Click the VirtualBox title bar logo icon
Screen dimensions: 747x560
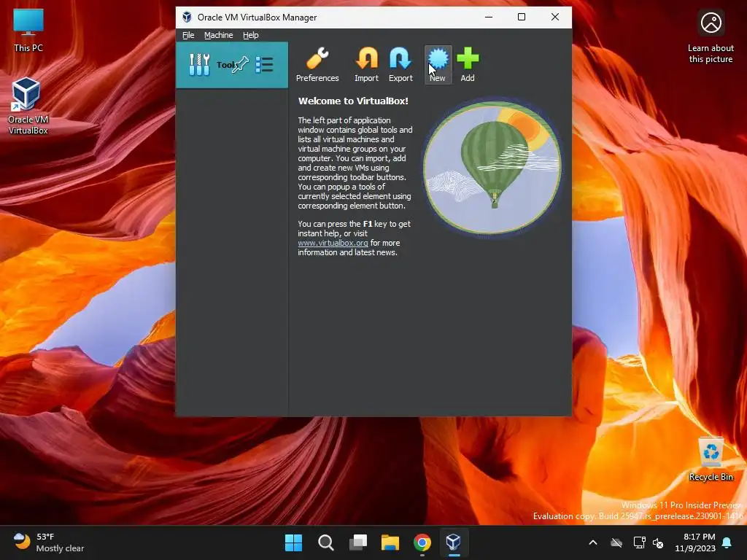187,17
